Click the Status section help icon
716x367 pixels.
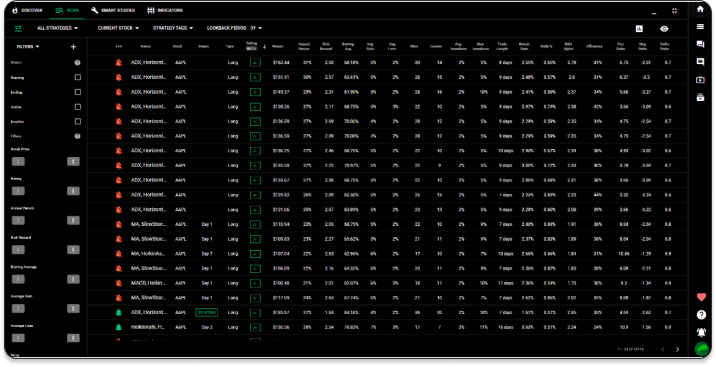tap(78, 63)
